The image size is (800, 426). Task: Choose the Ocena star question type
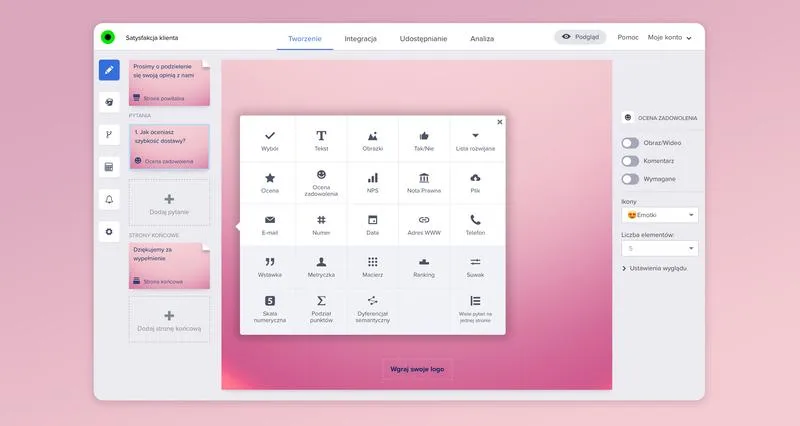[x=270, y=182]
